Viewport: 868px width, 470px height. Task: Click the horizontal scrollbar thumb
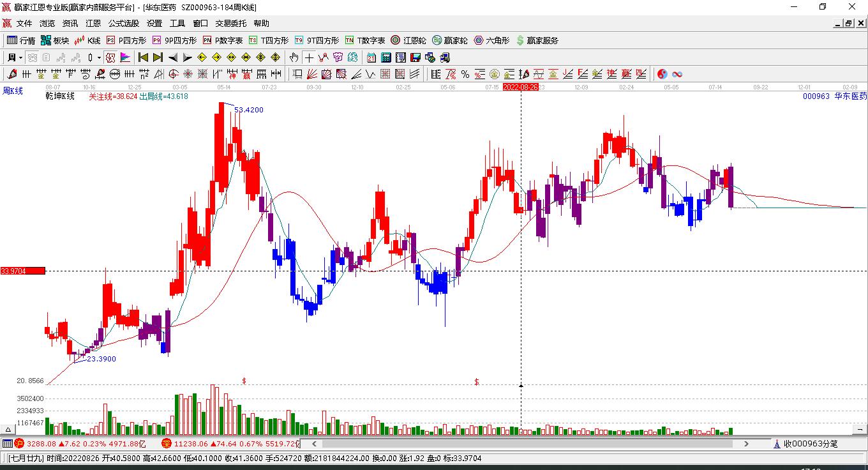coord(528,443)
